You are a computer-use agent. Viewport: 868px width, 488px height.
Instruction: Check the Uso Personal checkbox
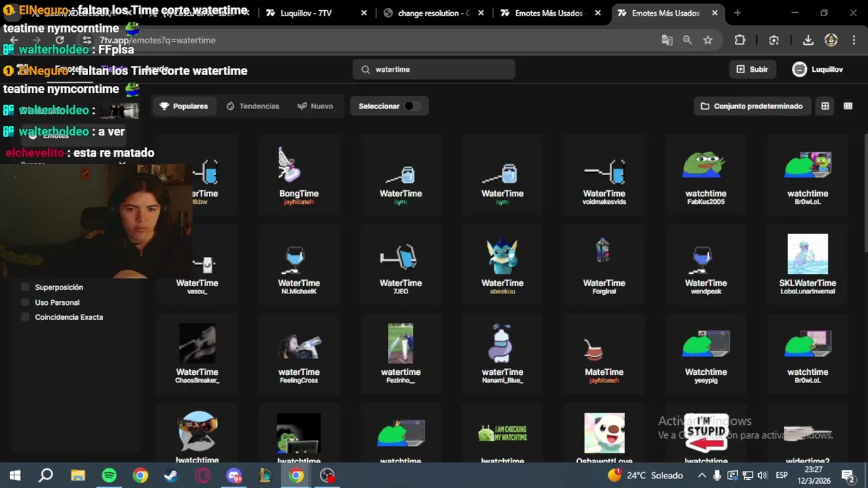coord(26,302)
